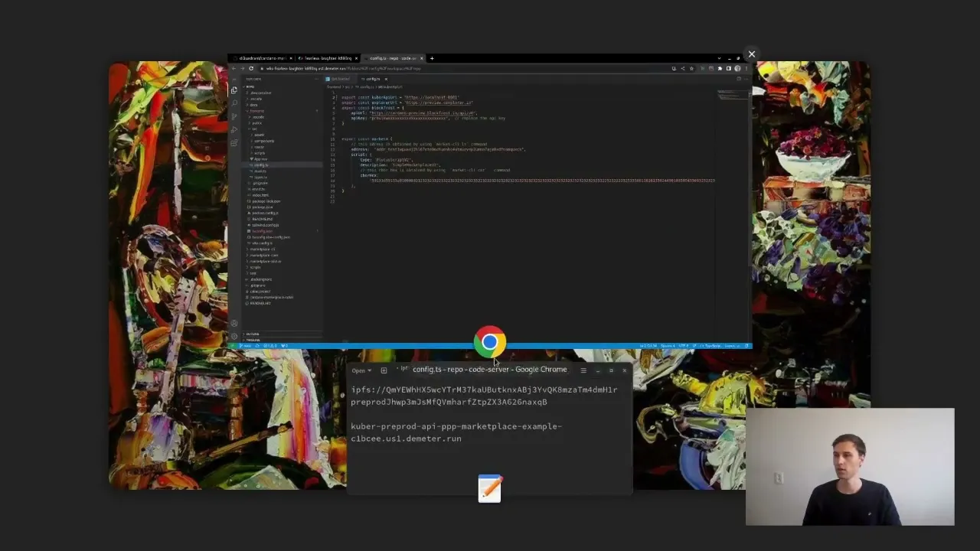980x551 pixels.
Task: Open the hamburger menu in the text editor window
Action: (x=583, y=370)
